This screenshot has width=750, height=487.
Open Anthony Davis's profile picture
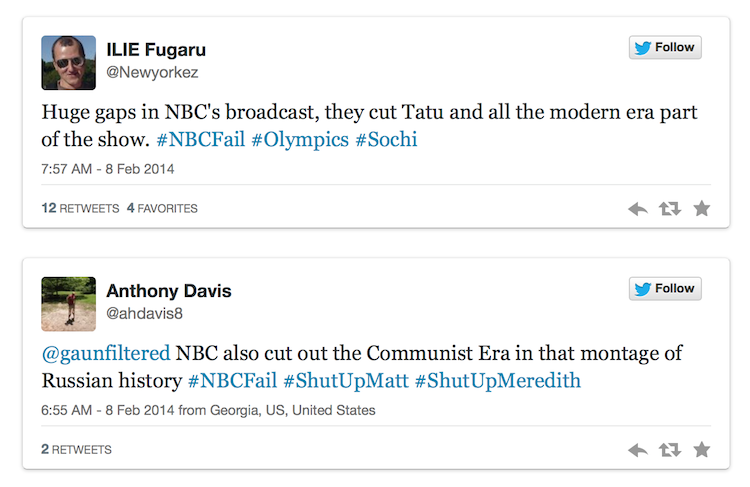coord(68,304)
